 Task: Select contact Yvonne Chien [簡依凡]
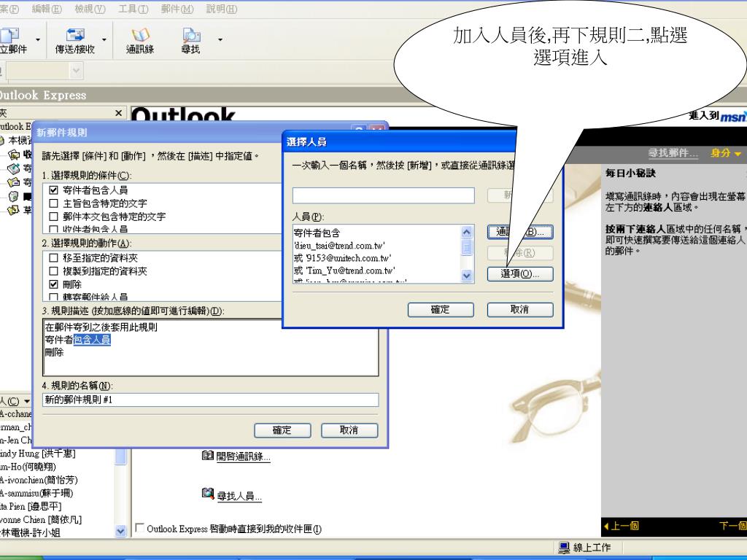(x=41, y=519)
